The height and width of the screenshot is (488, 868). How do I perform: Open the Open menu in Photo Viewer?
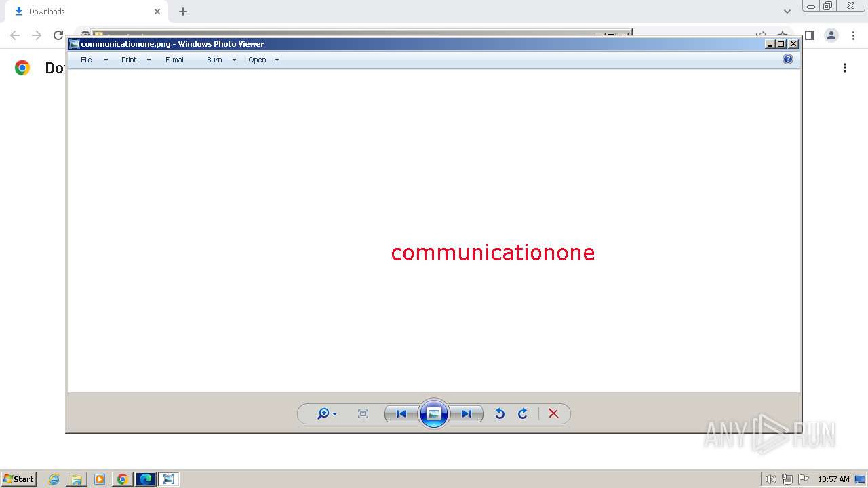click(x=257, y=60)
